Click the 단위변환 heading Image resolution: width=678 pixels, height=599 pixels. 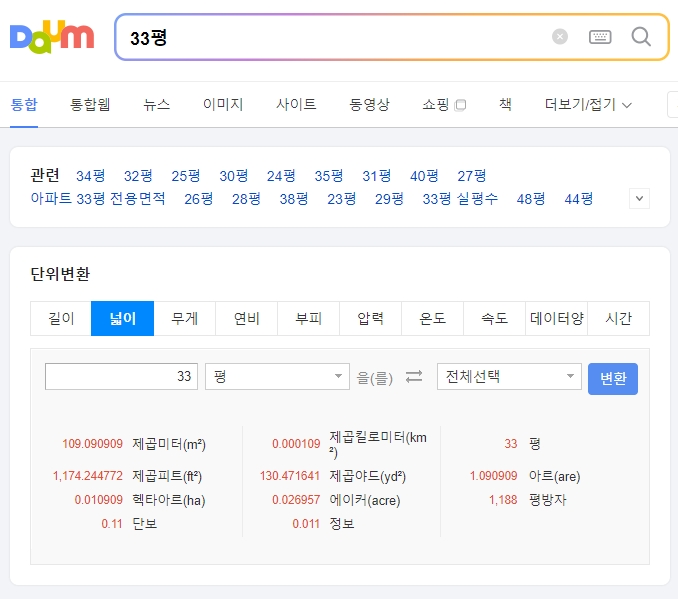[60, 274]
